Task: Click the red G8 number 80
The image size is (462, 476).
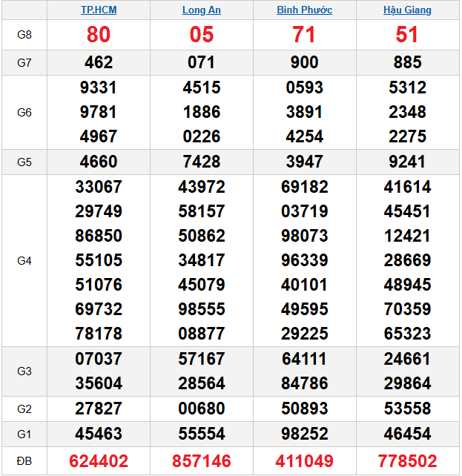Action: [x=99, y=35]
